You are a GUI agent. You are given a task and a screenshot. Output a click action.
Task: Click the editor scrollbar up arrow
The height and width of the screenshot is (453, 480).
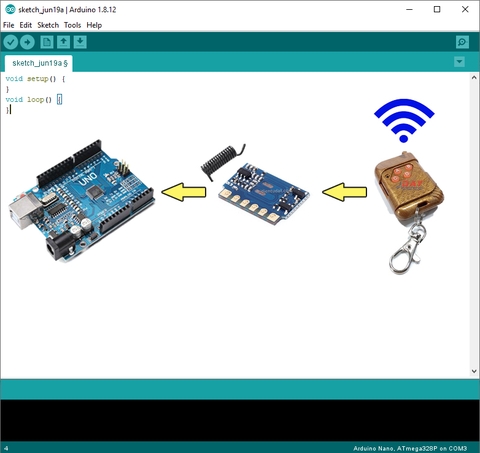point(474,78)
